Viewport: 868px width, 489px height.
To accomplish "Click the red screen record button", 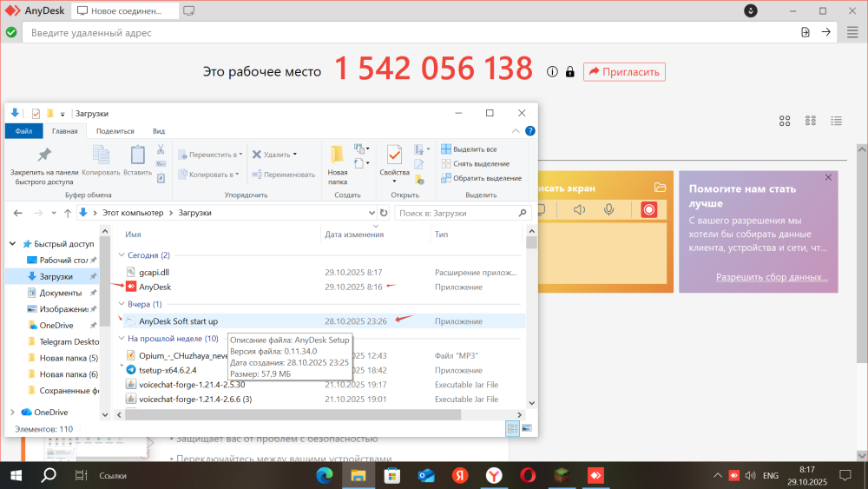I will 648,209.
